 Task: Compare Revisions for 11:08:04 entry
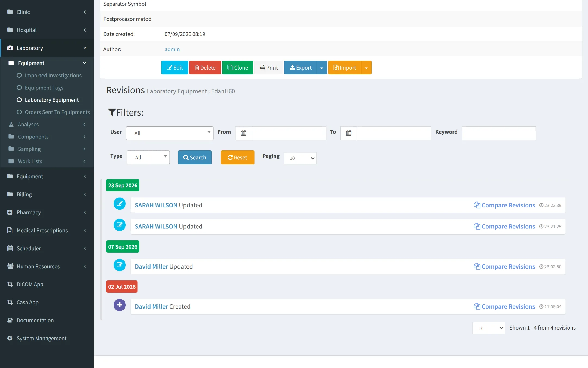coord(504,306)
